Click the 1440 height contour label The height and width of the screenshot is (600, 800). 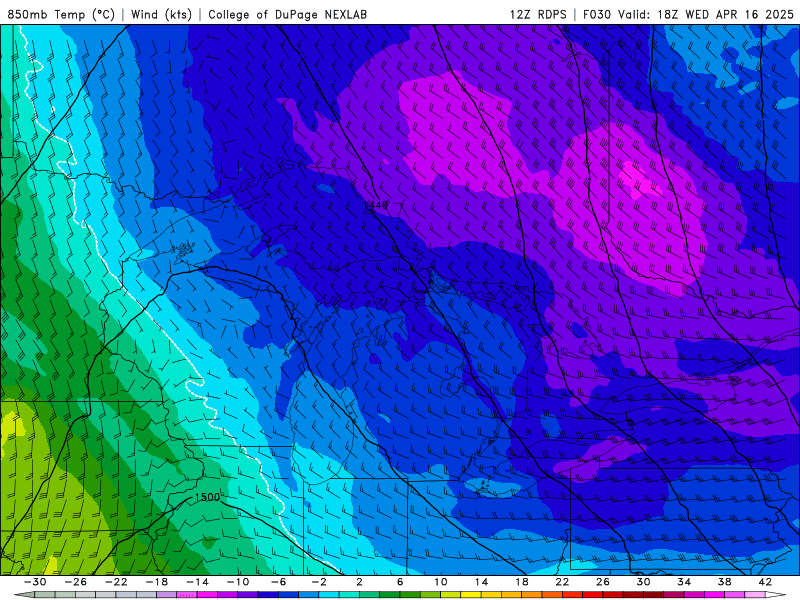(376, 205)
